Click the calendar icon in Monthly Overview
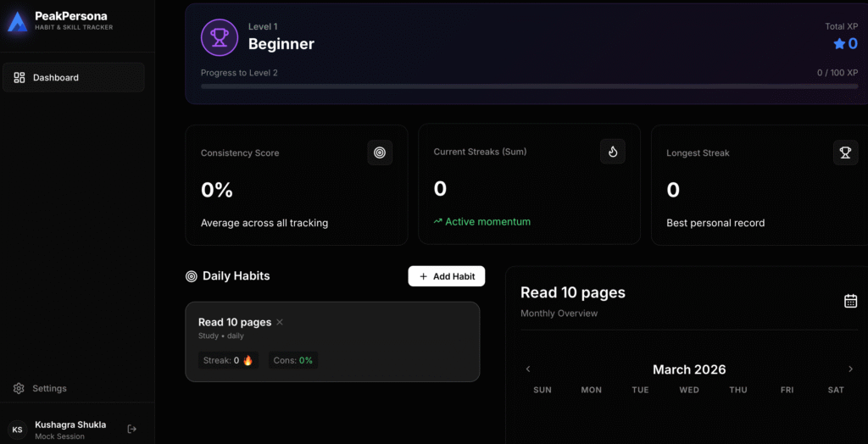Image resolution: width=868 pixels, height=444 pixels. pos(850,301)
